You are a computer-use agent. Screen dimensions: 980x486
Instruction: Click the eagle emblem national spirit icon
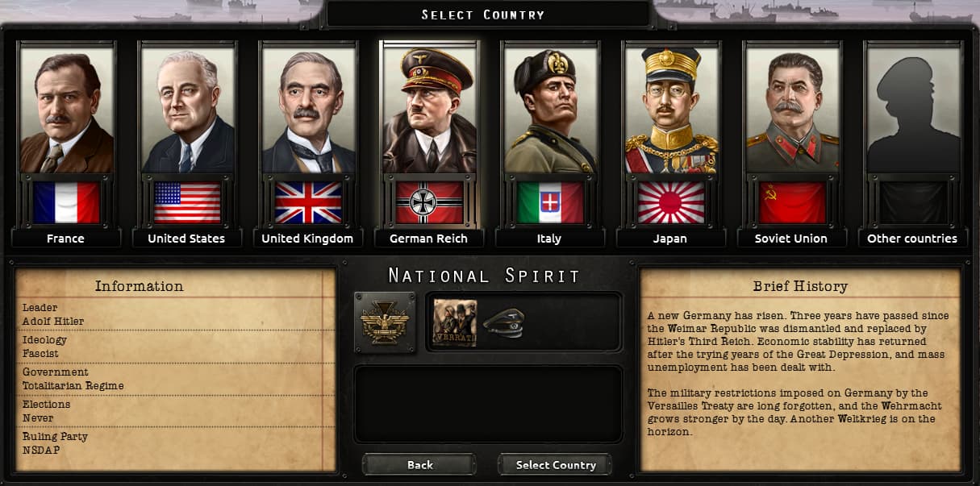click(385, 322)
